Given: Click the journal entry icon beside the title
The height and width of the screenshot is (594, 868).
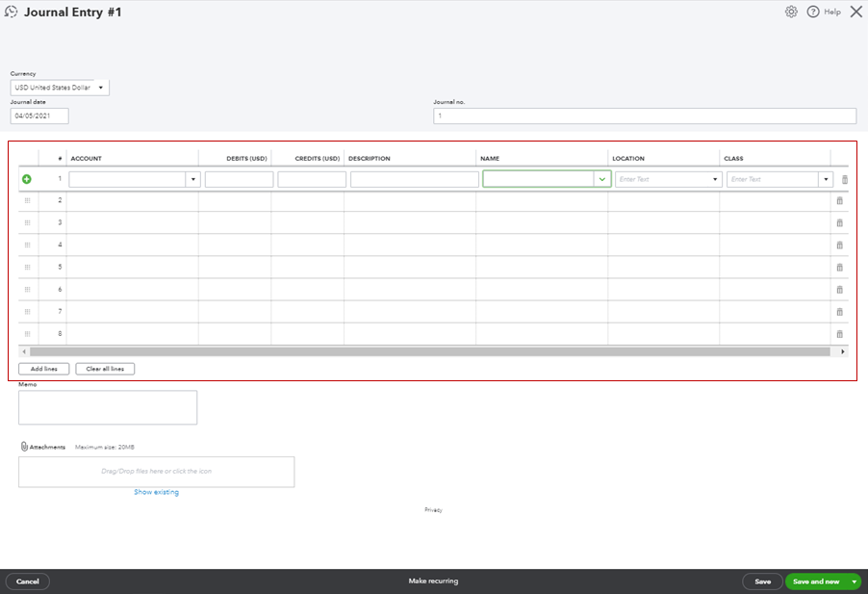Looking at the screenshot, I should tap(13, 12).
